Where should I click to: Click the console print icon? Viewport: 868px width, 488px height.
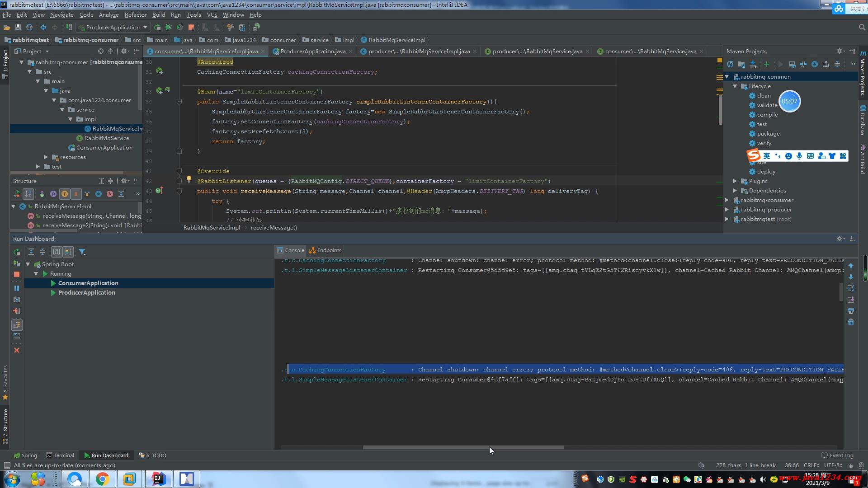point(851,311)
